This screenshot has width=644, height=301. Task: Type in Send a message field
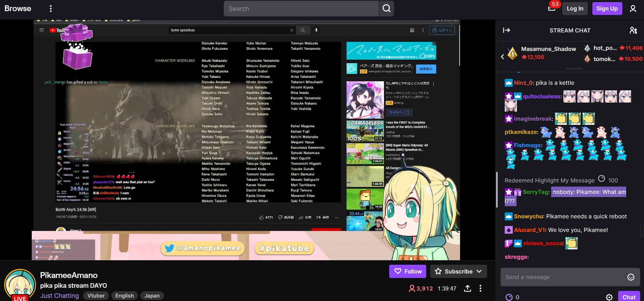[562, 277]
